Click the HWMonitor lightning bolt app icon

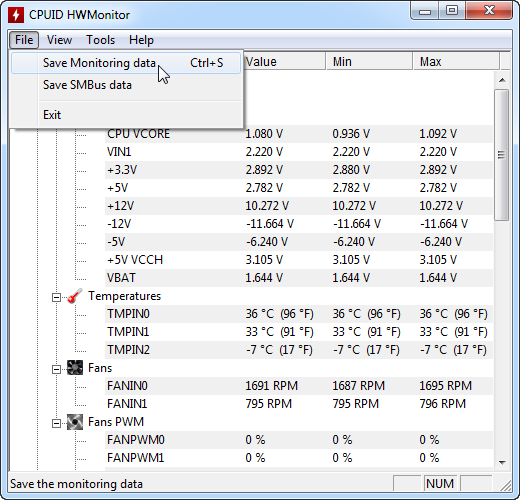pos(16,15)
